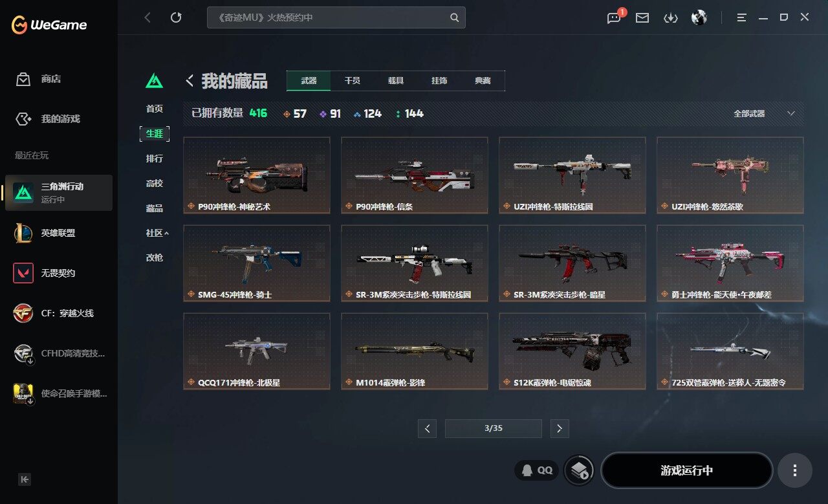828x504 pixels.
Task: Open the mail inbox icon
Action: click(x=642, y=18)
